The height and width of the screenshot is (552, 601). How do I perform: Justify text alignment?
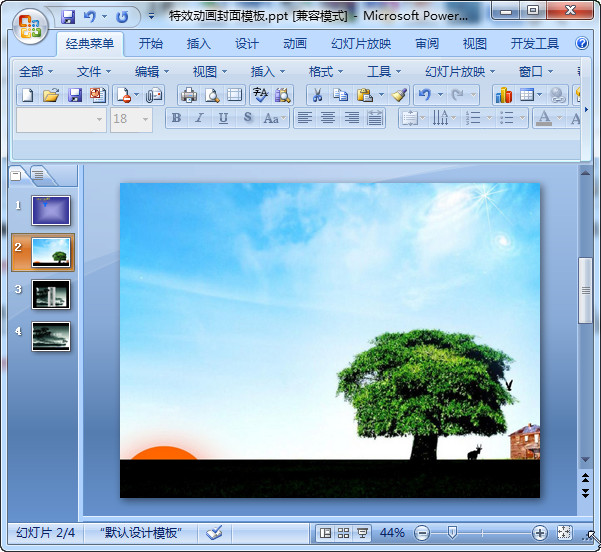pos(375,118)
